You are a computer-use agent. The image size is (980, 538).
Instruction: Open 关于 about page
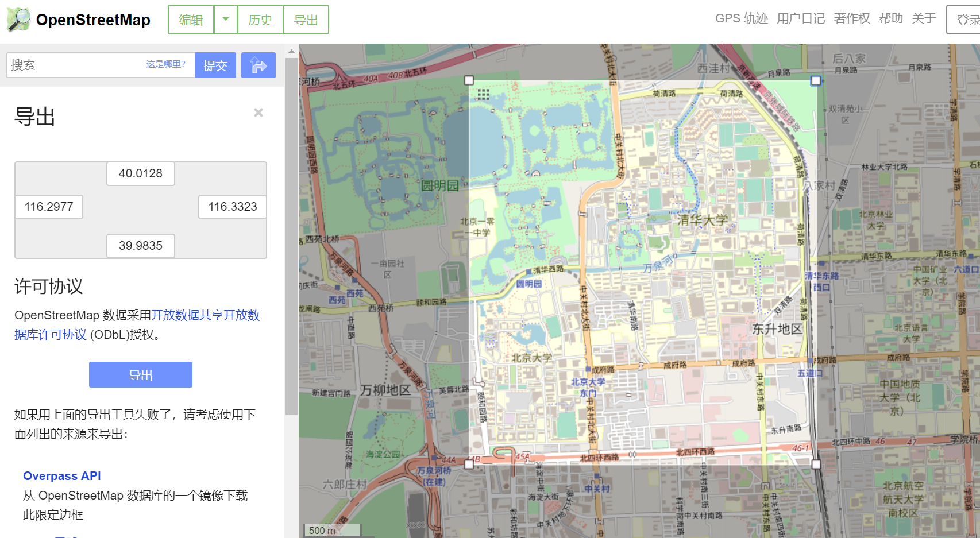click(924, 18)
